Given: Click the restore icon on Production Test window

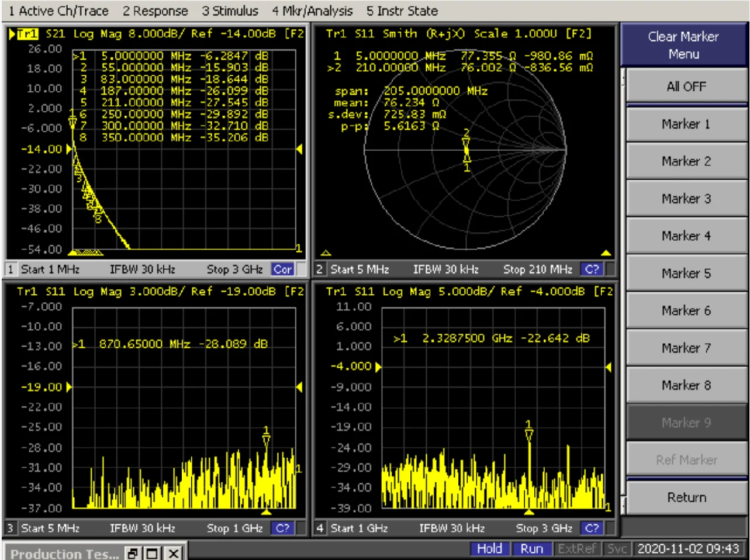Looking at the screenshot, I should (x=133, y=553).
